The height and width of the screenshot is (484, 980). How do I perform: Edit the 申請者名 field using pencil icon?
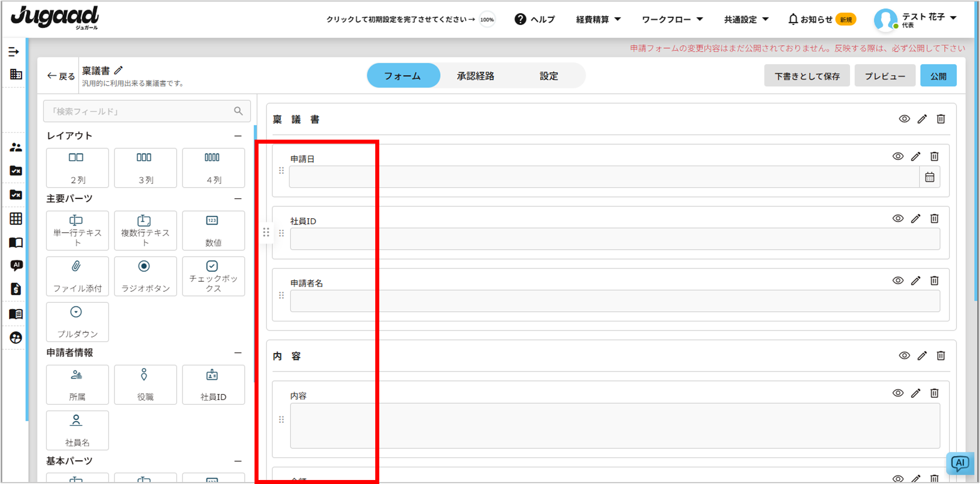(x=916, y=281)
